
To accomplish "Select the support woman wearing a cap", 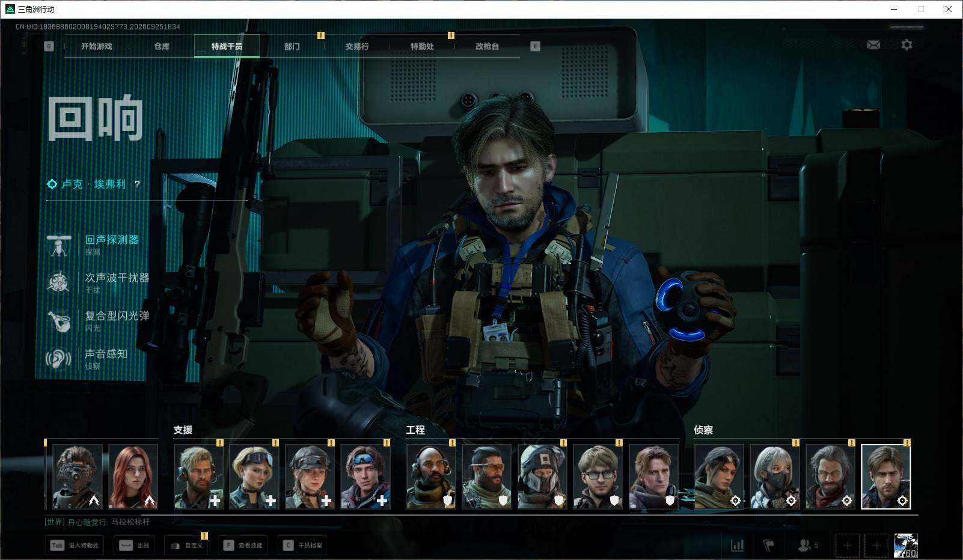I will pos(310,476).
